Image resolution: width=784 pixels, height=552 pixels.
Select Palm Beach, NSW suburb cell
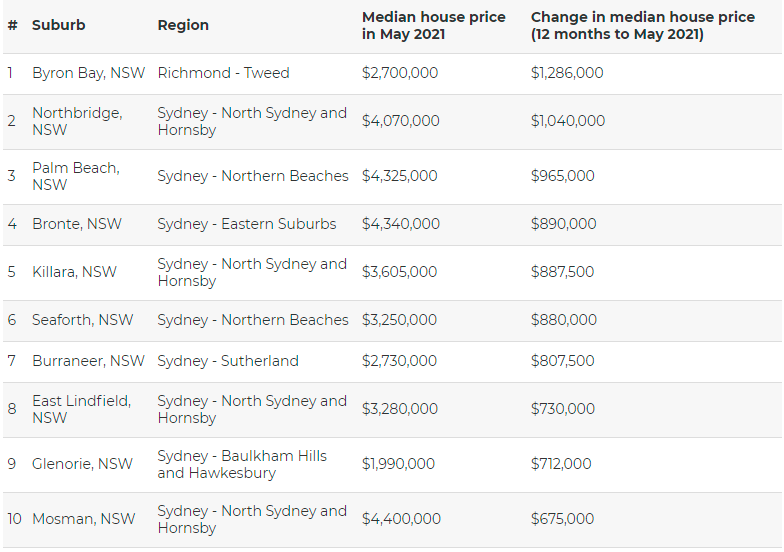[x=75, y=176]
